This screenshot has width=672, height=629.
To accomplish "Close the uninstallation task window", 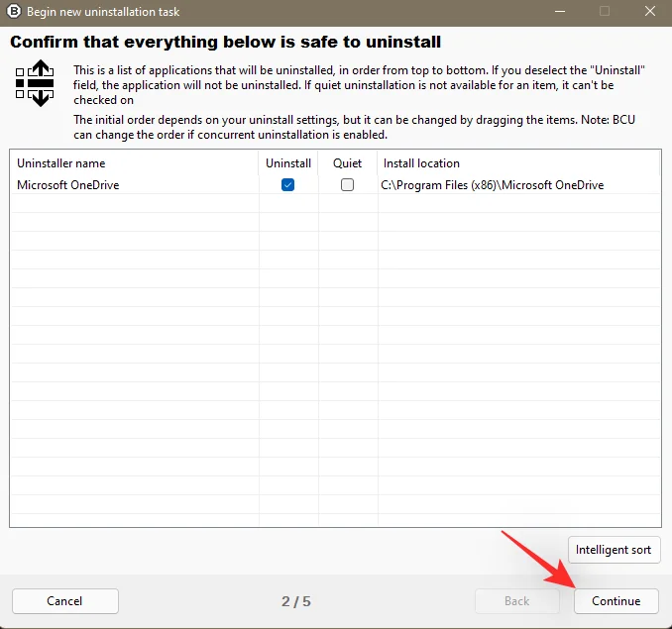I will [650, 11].
